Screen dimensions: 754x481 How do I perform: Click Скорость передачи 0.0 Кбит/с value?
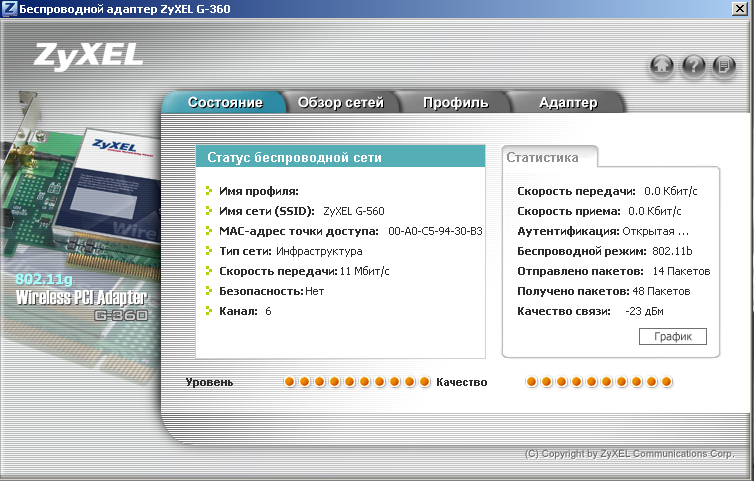(671, 191)
